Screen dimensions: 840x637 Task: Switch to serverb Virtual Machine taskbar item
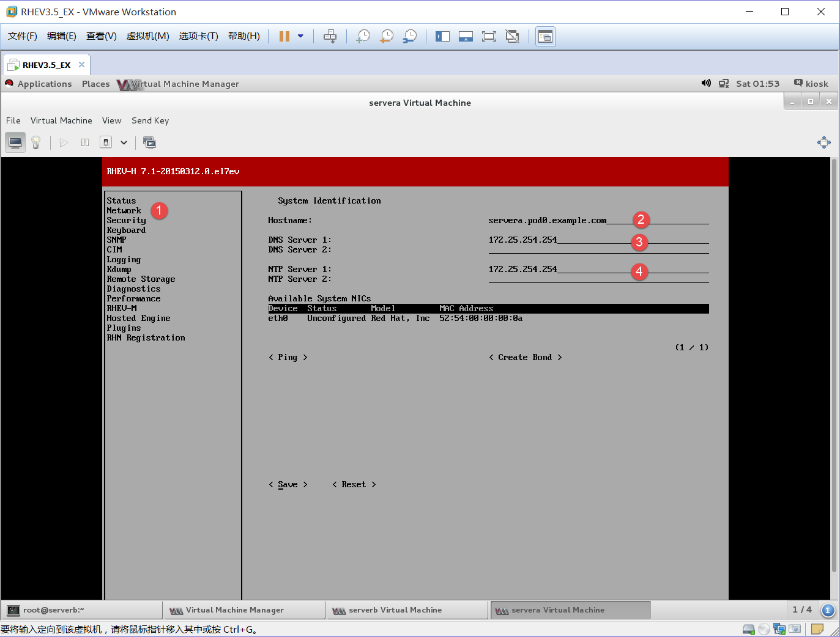pos(407,610)
